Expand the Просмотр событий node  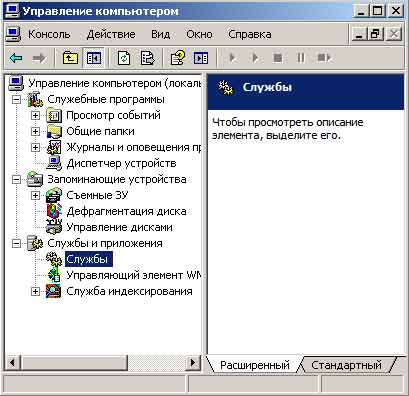tap(35, 116)
